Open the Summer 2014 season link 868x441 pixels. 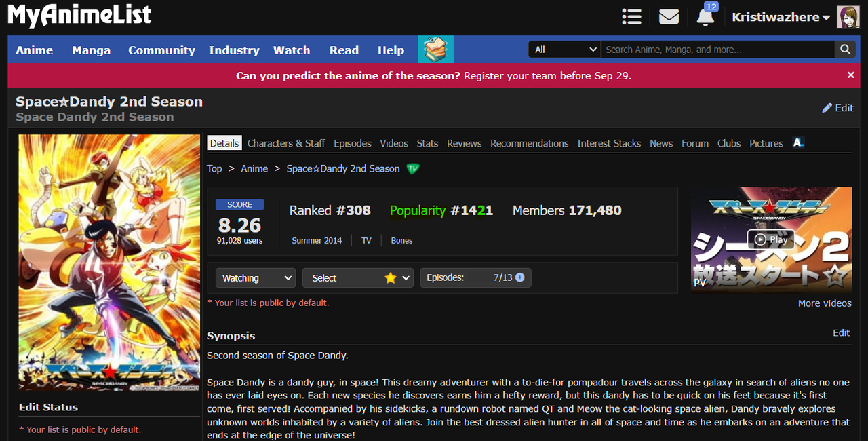tap(317, 241)
